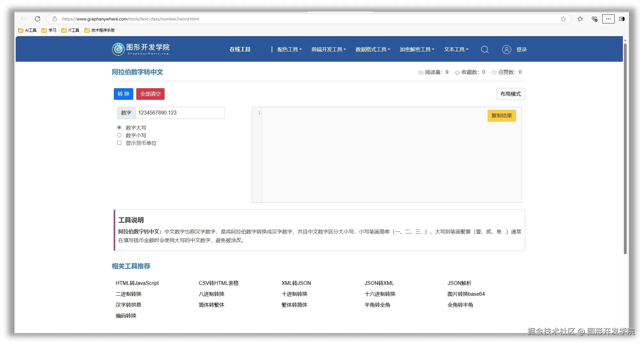Click inside the result output editor
Viewport: 644px width, 345px height.
tap(391, 155)
